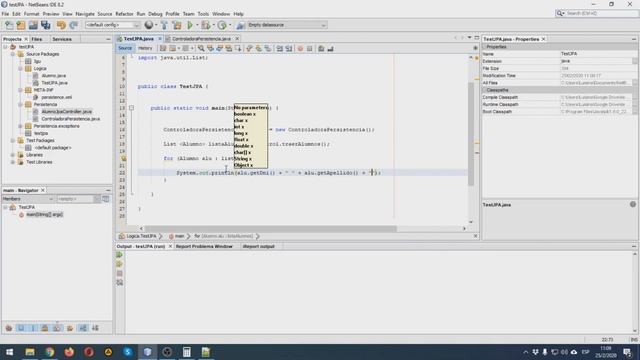
Task: Switch to Report Problems Window tab
Action: pyautogui.click(x=204, y=247)
